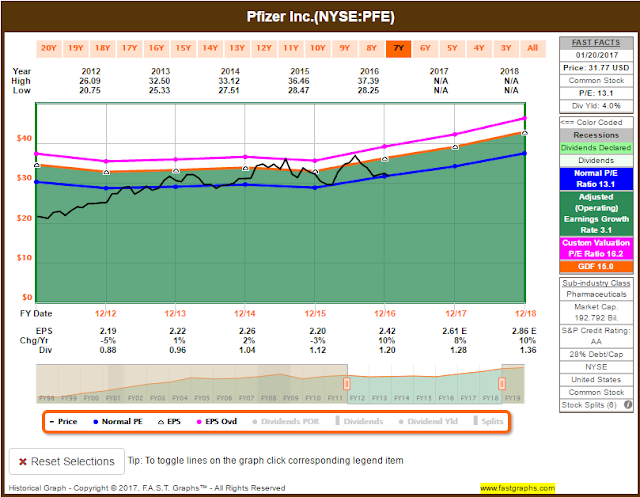Click the Reset Selections button
Image resolution: width=640 pixels, height=497 pixels.
click(67, 462)
